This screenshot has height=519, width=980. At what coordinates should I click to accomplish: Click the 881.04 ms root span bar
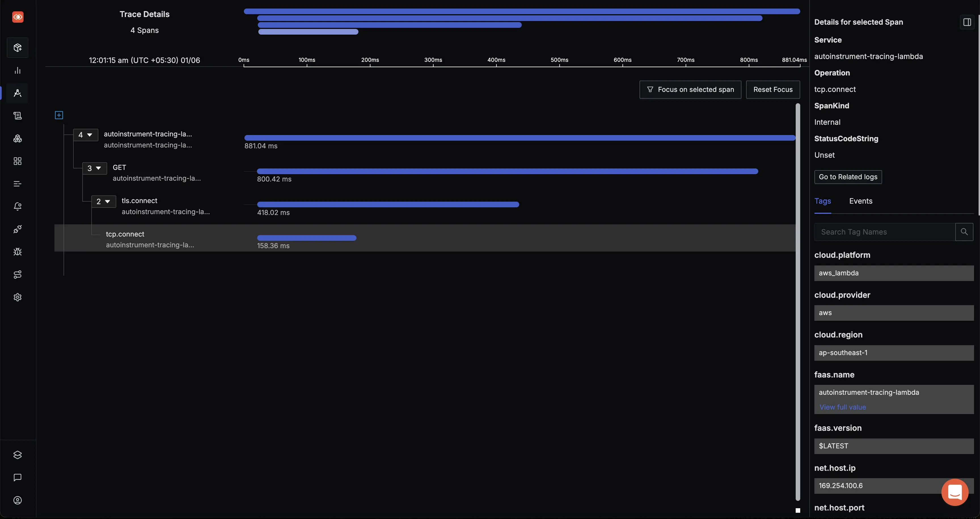[520, 138]
